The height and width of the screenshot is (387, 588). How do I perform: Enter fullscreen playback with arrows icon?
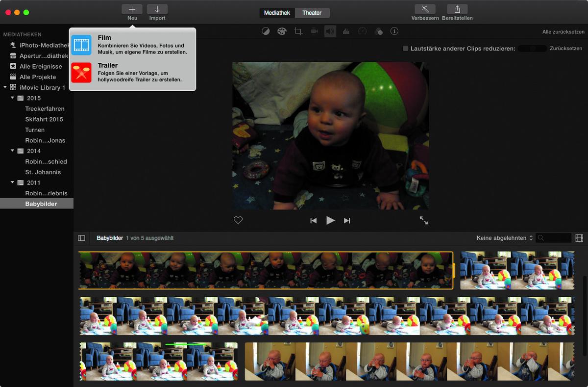tap(424, 221)
